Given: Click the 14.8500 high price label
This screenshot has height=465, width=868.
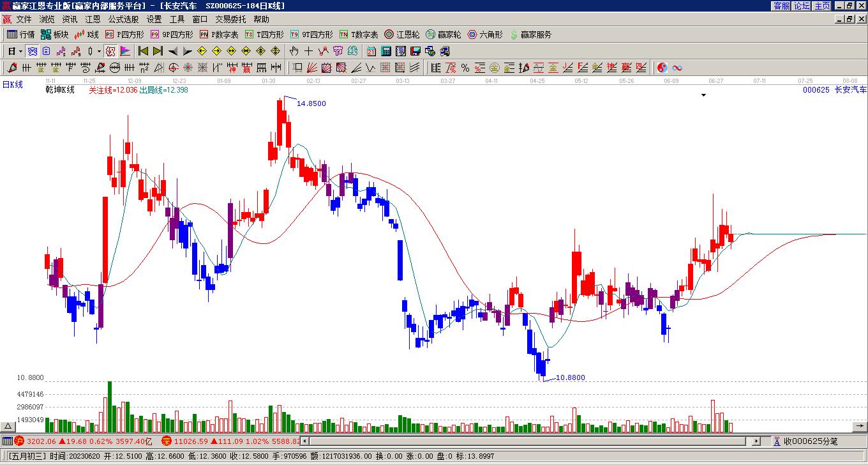Looking at the screenshot, I should 311,103.
